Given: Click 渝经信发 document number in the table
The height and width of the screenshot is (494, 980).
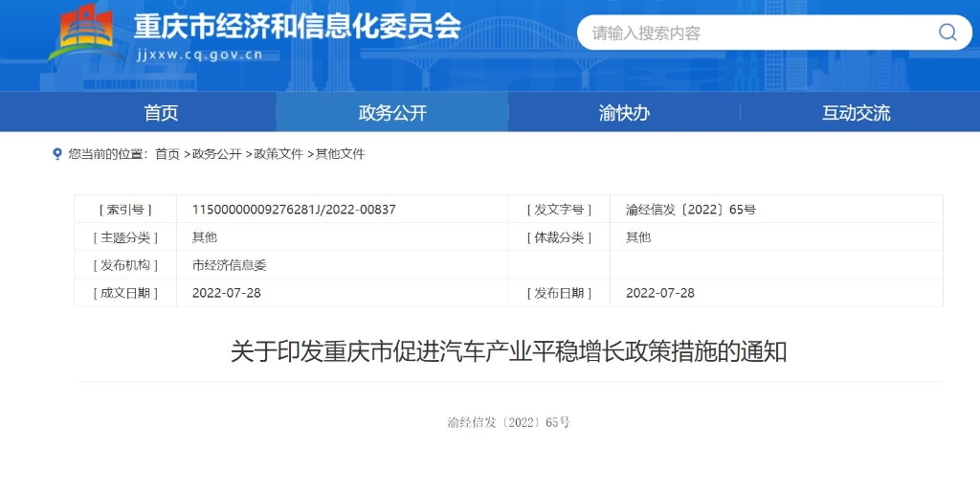Looking at the screenshot, I should (690, 210).
